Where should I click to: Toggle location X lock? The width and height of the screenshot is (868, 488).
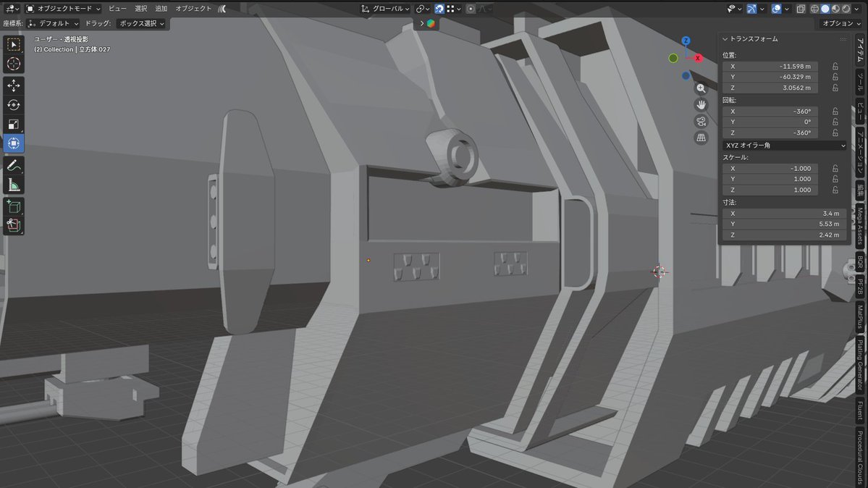point(835,67)
